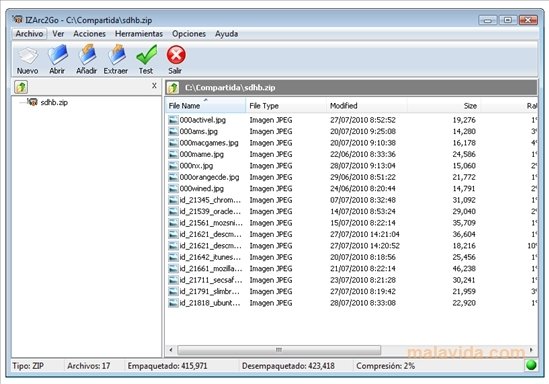Go up a folder in left pane
The height and width of the screenshot is (384, 549).
point(21,87)
